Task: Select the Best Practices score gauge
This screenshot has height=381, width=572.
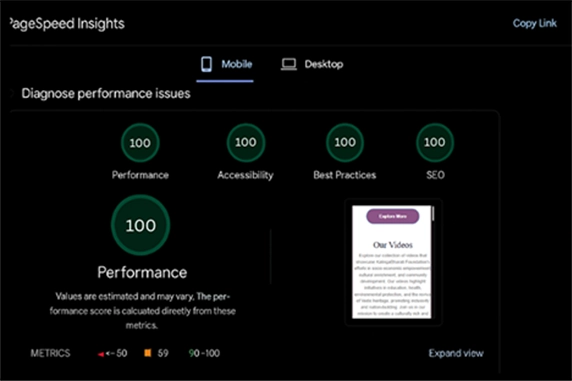Action: [345, 143]
